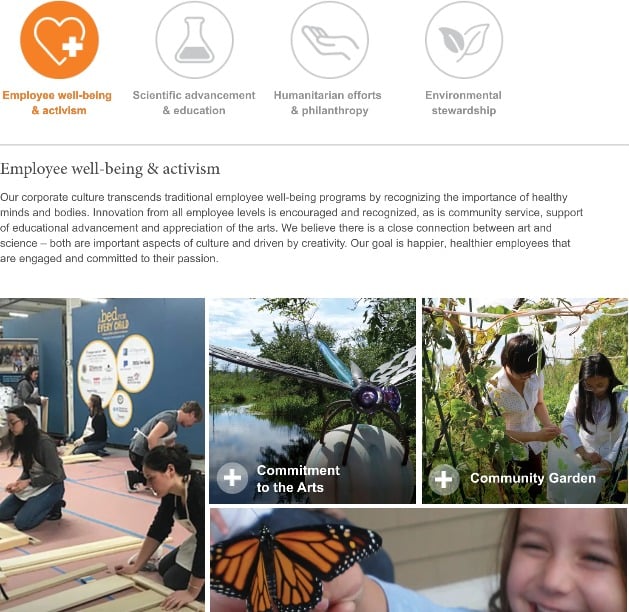The image size is (629, 612).
Task: Open the dragonfly sculpture photo
Action: 312,401
